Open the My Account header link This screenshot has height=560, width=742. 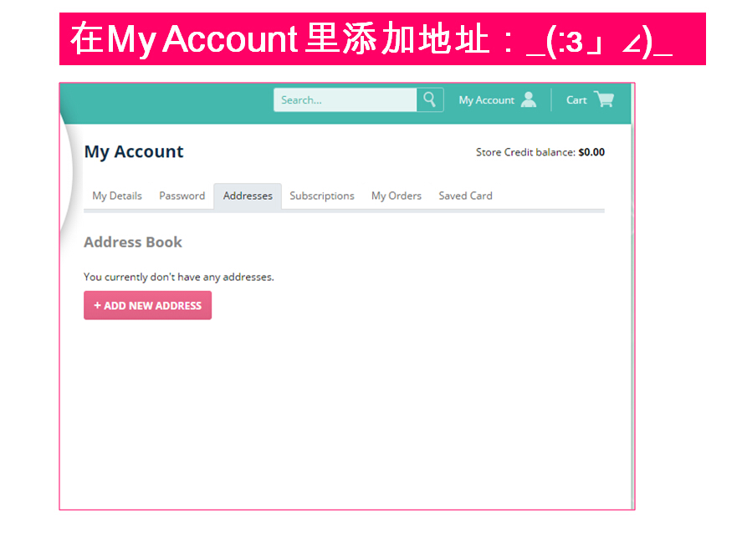pos(486,100)
